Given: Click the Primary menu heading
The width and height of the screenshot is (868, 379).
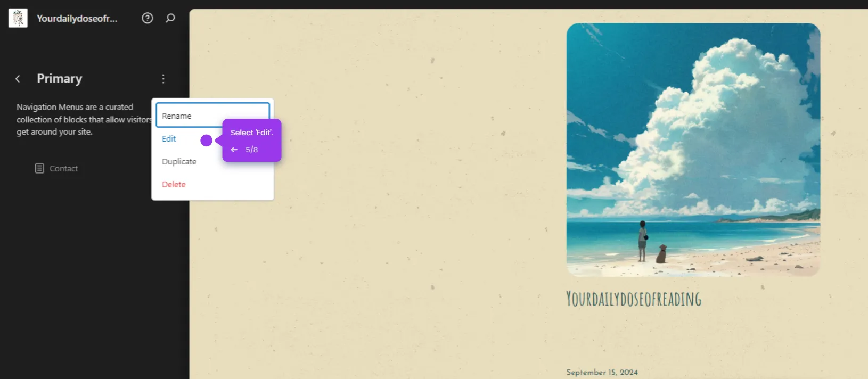Looking at the screenshot, I should pos(60,79).
